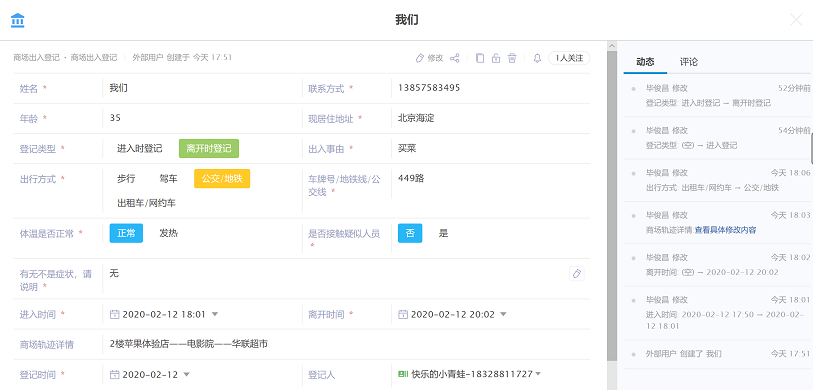The height and width of the screenshot is (390, 813).
Task: Click the 1人关注 followers button
Action: (569, 58)
